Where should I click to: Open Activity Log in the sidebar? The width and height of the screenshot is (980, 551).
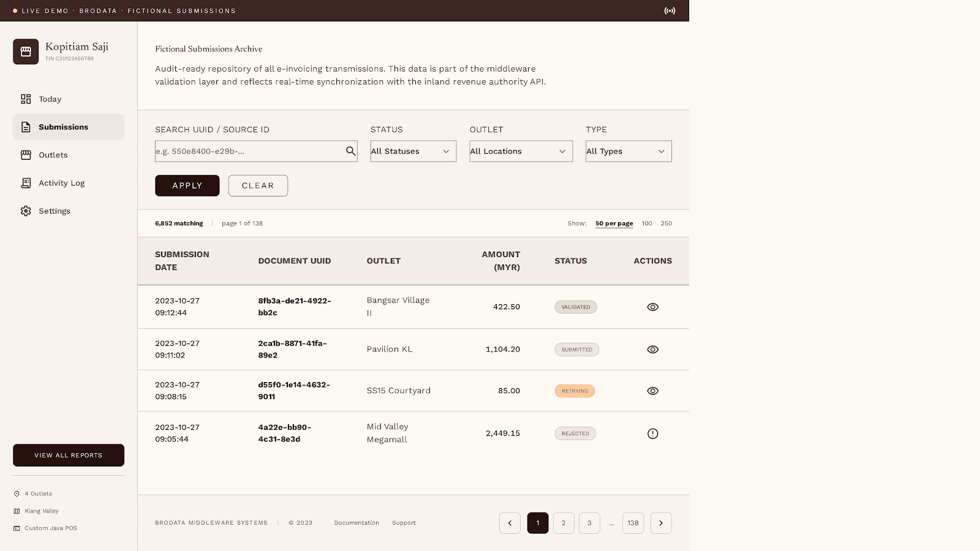(x=69, y=183)
